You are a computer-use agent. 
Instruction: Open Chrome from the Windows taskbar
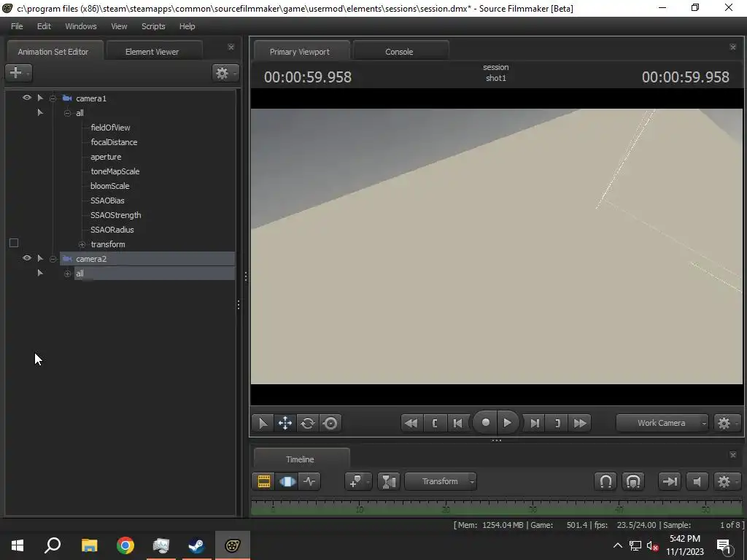[x=125, y=545]
